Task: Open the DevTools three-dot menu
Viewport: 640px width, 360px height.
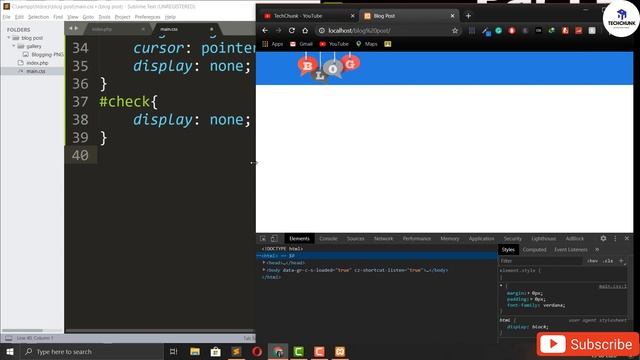Action: click(x=615, y=238)
